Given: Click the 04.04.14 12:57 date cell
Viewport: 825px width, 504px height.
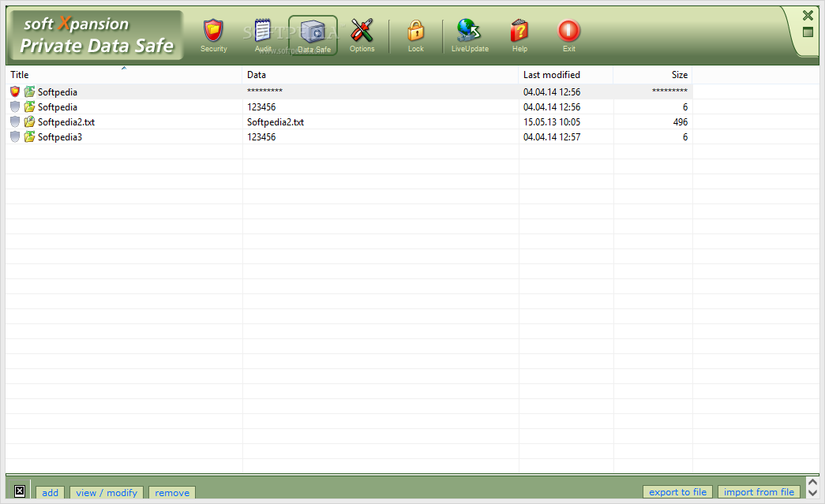Looking at the screenshot, I should click(x=552, y=136).
